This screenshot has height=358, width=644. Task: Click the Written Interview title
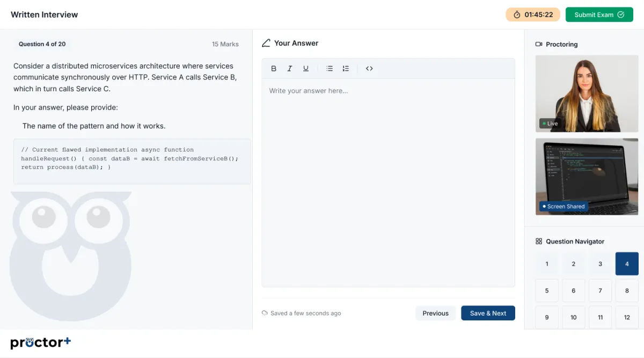[x=45, y=14]
